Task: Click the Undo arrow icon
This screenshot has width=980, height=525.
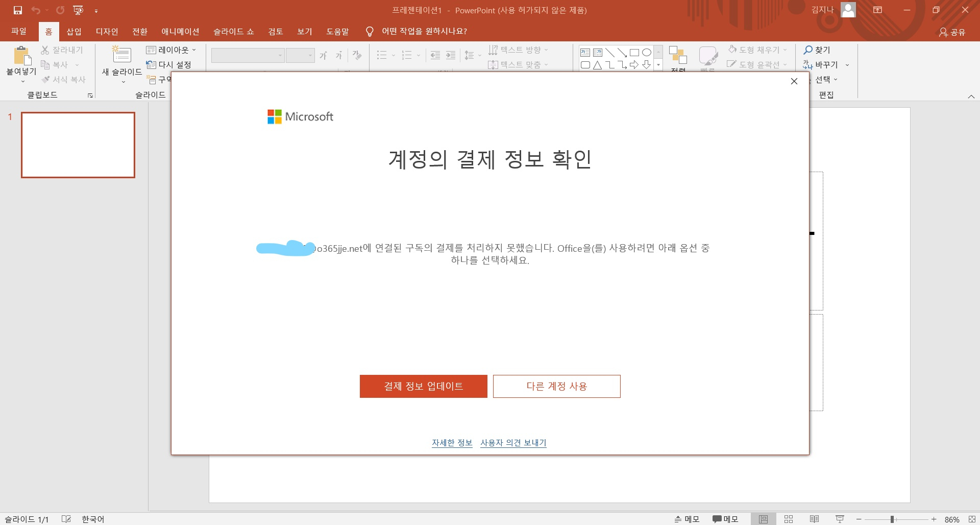Action: 36,10
